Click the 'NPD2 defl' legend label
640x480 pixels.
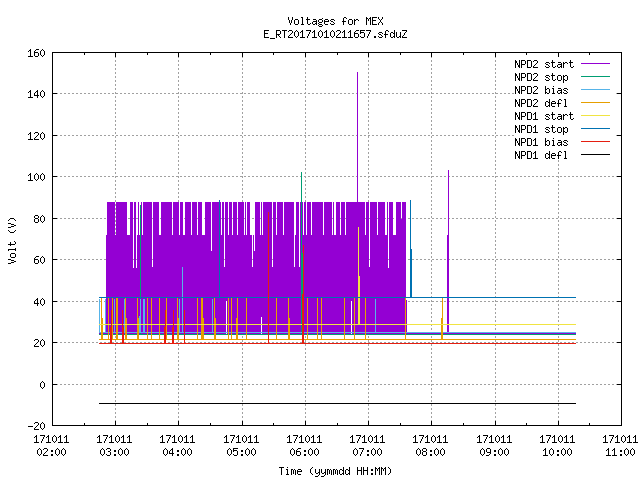[x=541, y=103]
